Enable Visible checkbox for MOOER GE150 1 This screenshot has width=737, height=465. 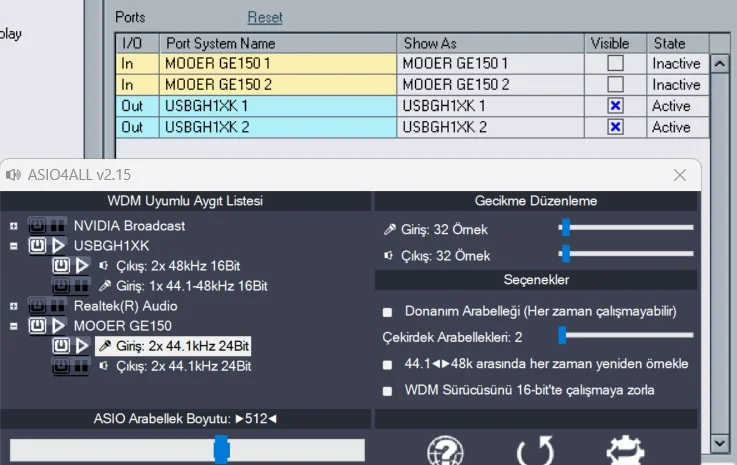coord(616,64)
